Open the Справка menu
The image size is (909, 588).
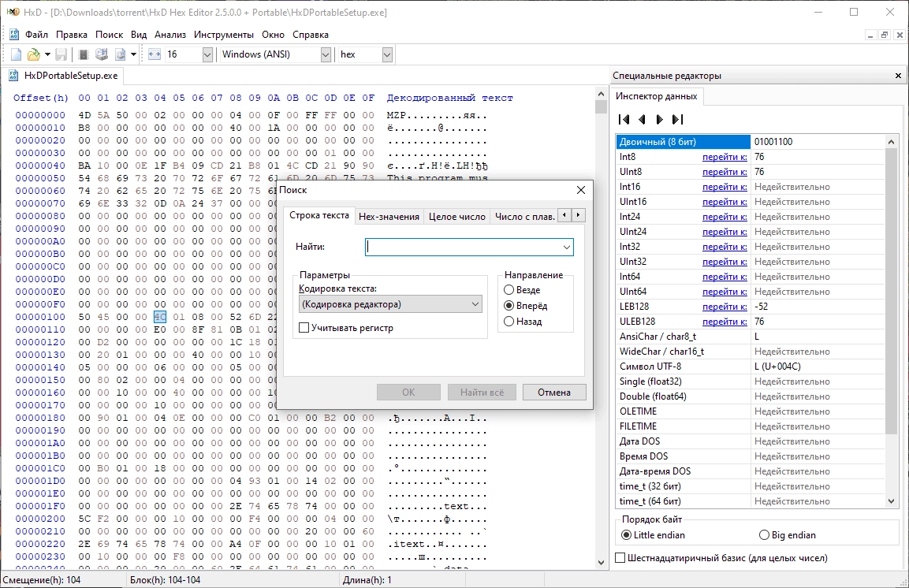point(310,35)
